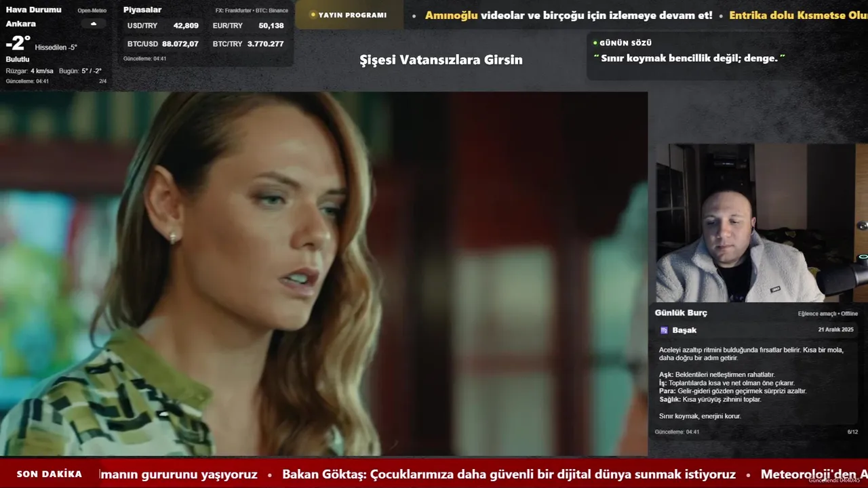This screenshot has width=868, height=488.
Task: Click the main drama video frame
Action: (323, 273)
